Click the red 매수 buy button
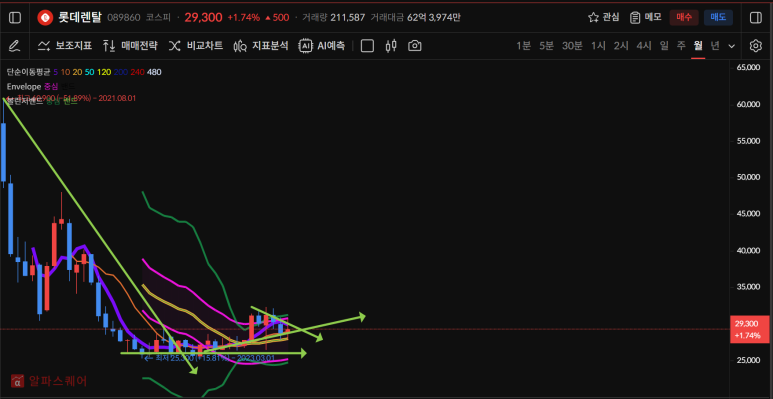 [684, 17]
